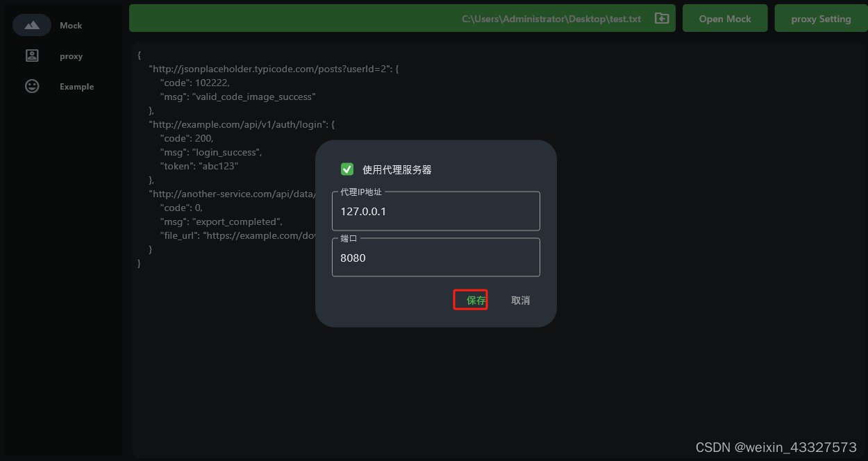Click the "export_completed" message line
Viewport: 868px width, 461px height.
pyautogui.click(x=222, y=221)
